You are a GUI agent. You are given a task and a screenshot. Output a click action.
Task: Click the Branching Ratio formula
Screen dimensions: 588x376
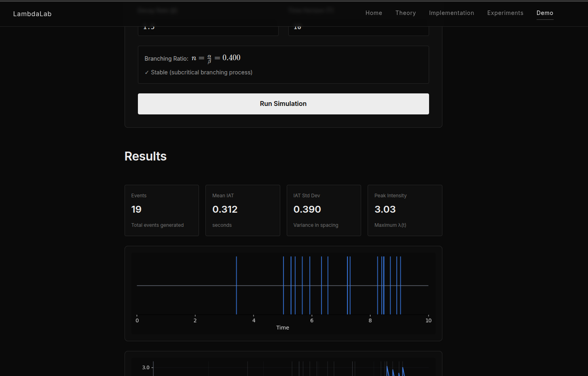coord(216,58)
